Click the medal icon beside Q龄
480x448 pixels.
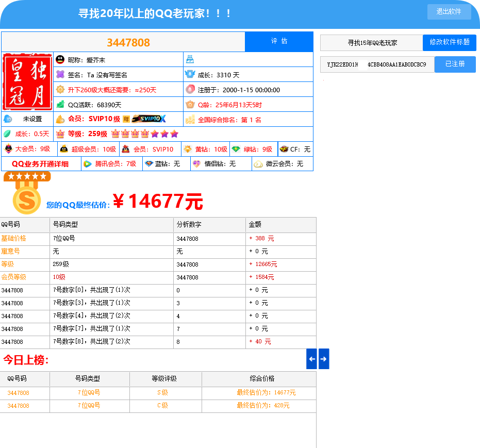point(190,104)
